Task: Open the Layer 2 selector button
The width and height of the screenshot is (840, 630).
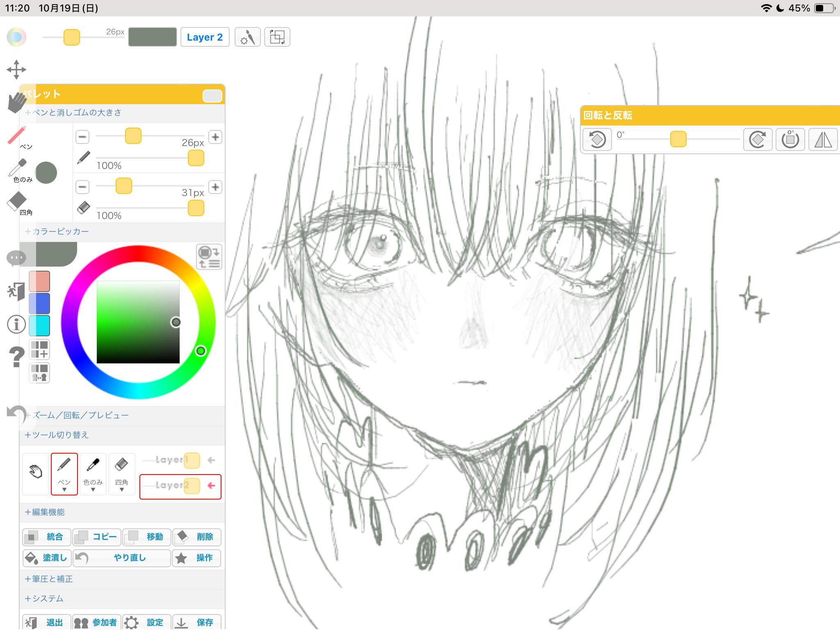Action: pos(205,37)
